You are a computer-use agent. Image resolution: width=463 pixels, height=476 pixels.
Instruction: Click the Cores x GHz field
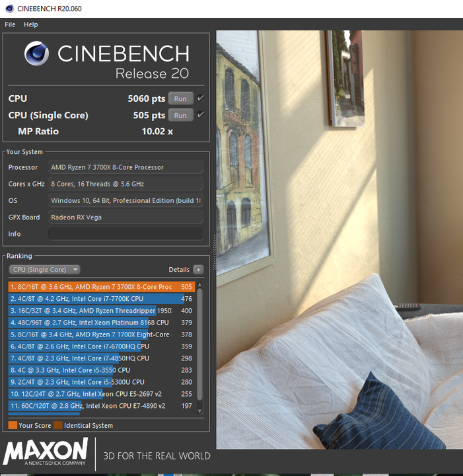pyautogui.click(x=125, y=184)
